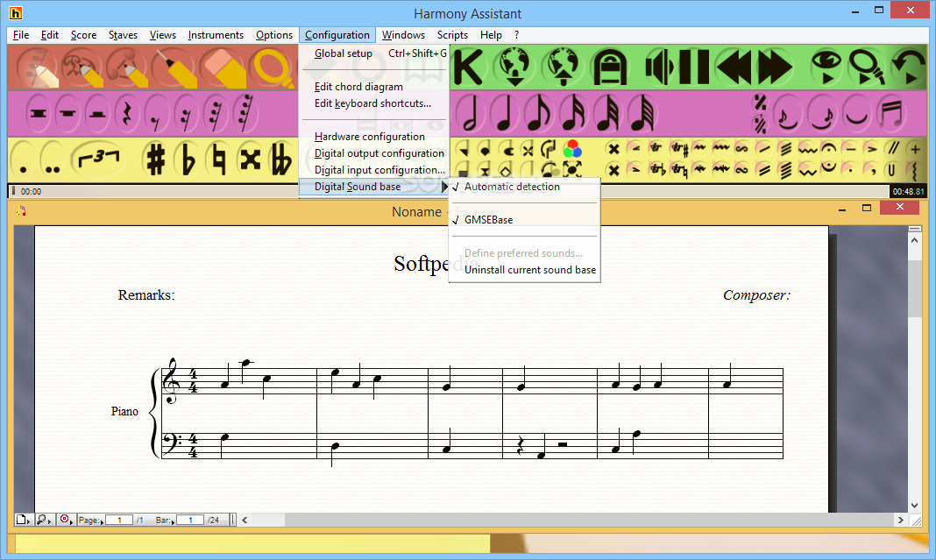Select the eighth note duration
Screen dimensions: 936x560
coord(539,113)
